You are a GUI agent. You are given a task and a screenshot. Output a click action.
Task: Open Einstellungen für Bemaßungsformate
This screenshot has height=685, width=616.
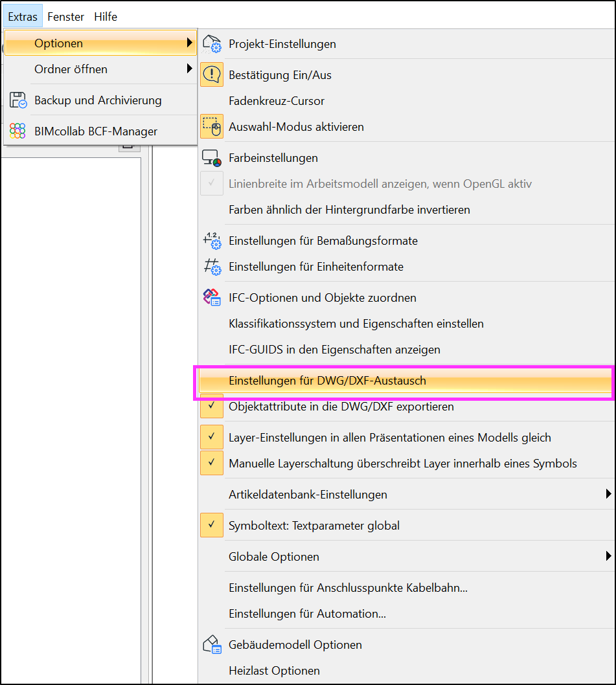click(x=407, y=241)
